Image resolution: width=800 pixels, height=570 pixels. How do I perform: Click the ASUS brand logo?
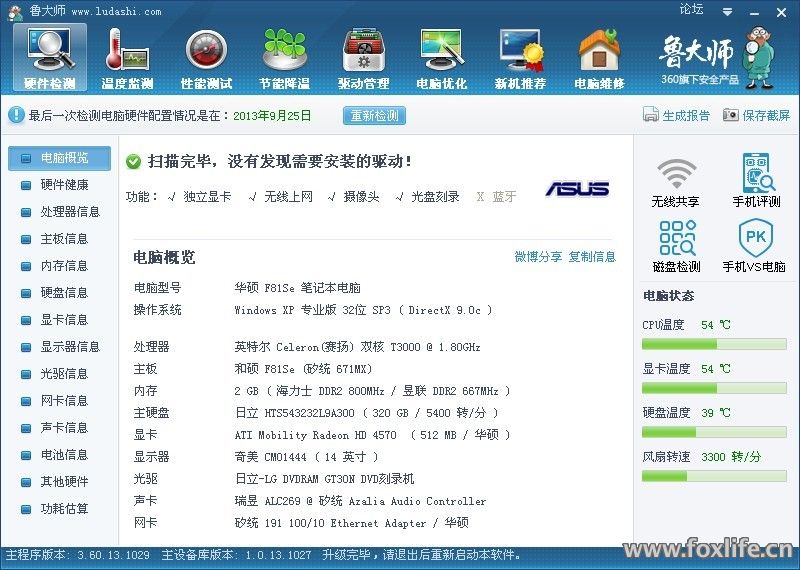point(578,188)
